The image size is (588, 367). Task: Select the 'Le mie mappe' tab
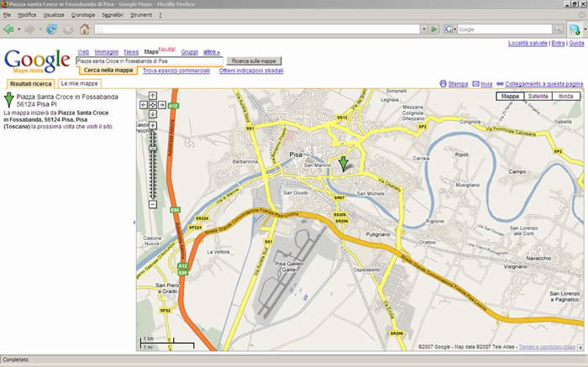click(x=79, y=83)
